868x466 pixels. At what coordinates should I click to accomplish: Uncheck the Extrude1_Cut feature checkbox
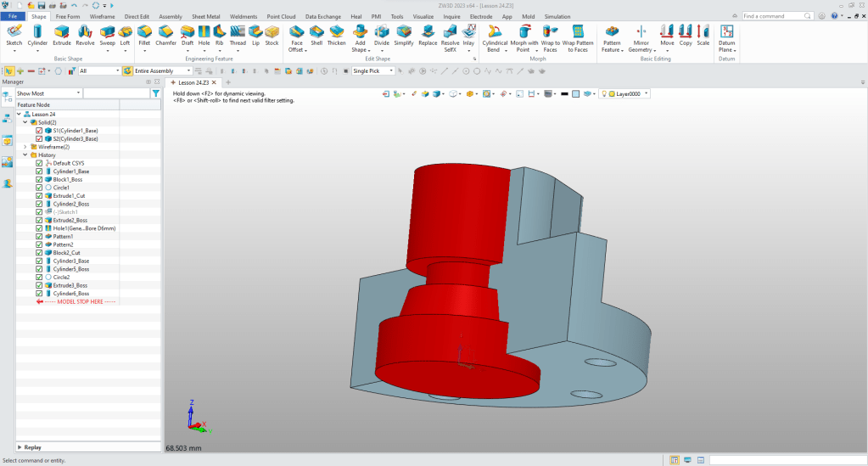tap(39, 196)
